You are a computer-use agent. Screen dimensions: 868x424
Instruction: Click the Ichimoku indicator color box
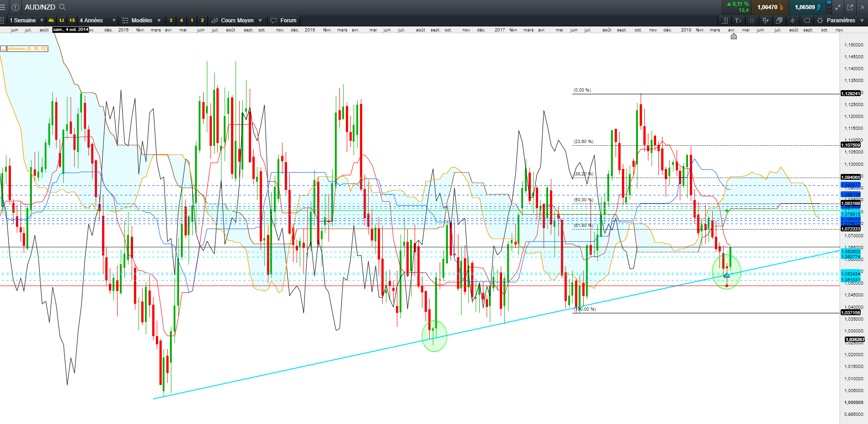pos(3,49)
